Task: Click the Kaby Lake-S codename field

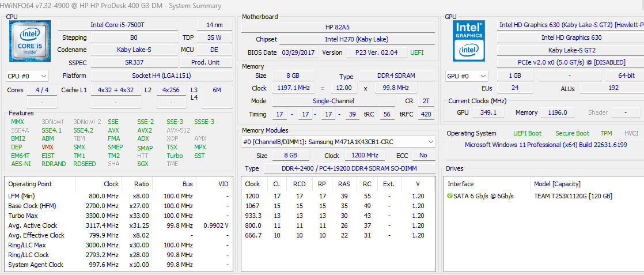Action: coord(134,50)
